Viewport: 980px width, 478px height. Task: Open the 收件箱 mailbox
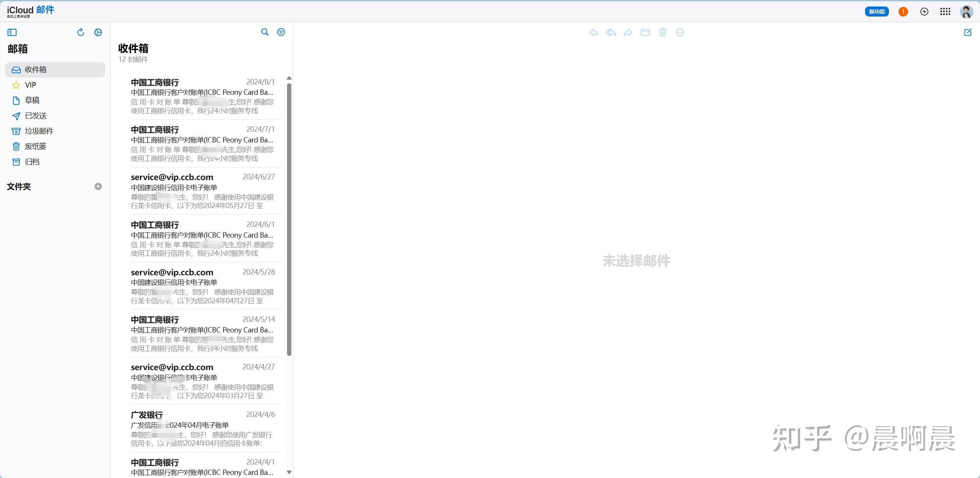click(55, 69)
